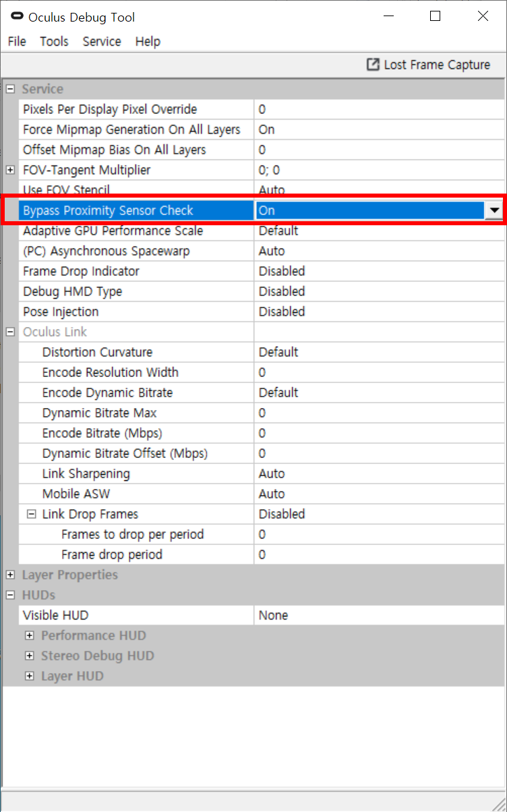Collapse the HUDs section
The height and width of the screenshot is (812, 507).
point(10,595)
